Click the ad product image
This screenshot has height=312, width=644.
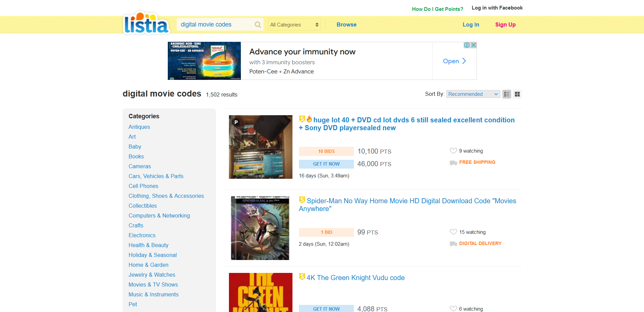pyautogui.click(x=204, y=61)
